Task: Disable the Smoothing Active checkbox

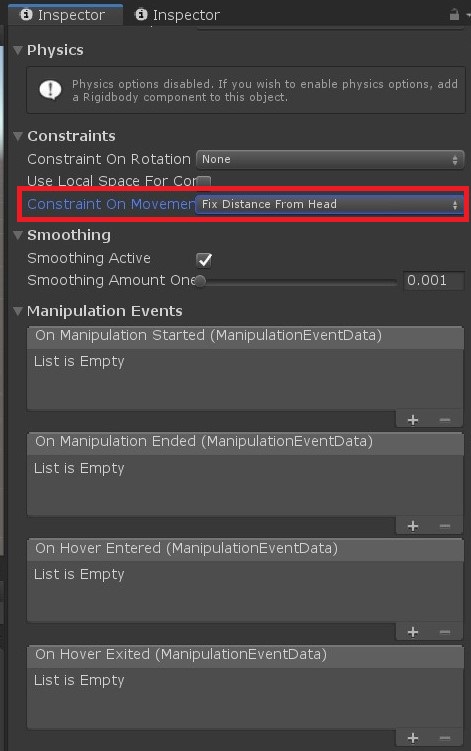Action: pyautogui.click(x=204, y=260)
